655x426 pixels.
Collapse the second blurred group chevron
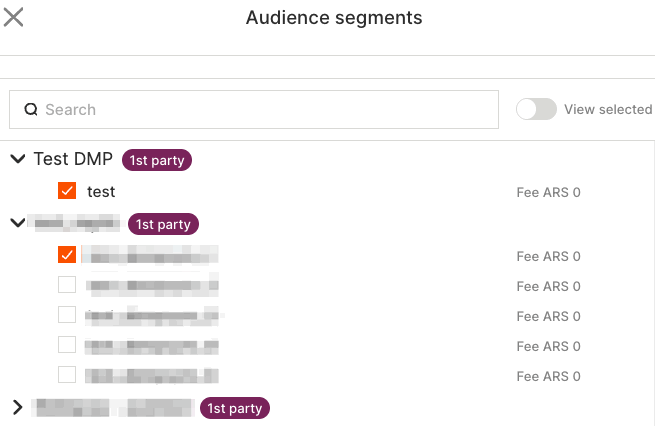click(17, 223)
